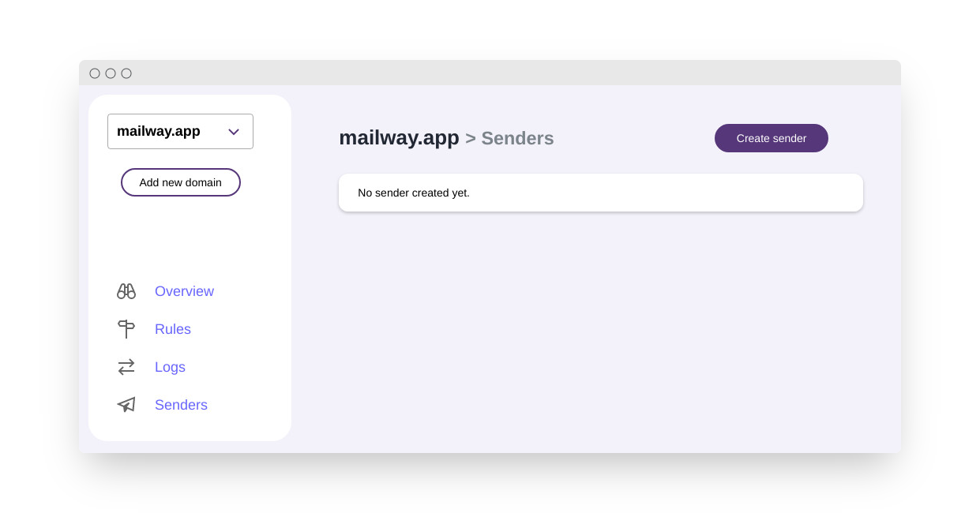Click the two-arrows Logs icon

126,367
